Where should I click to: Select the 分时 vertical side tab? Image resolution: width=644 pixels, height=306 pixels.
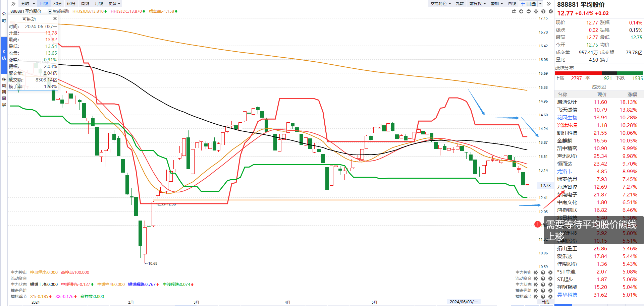pos(4,17)
